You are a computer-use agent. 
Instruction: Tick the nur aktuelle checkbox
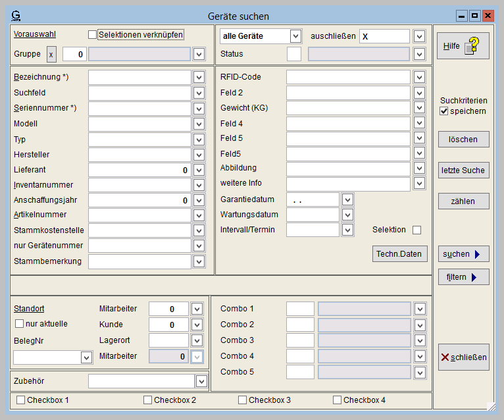(x=19, y=324)
